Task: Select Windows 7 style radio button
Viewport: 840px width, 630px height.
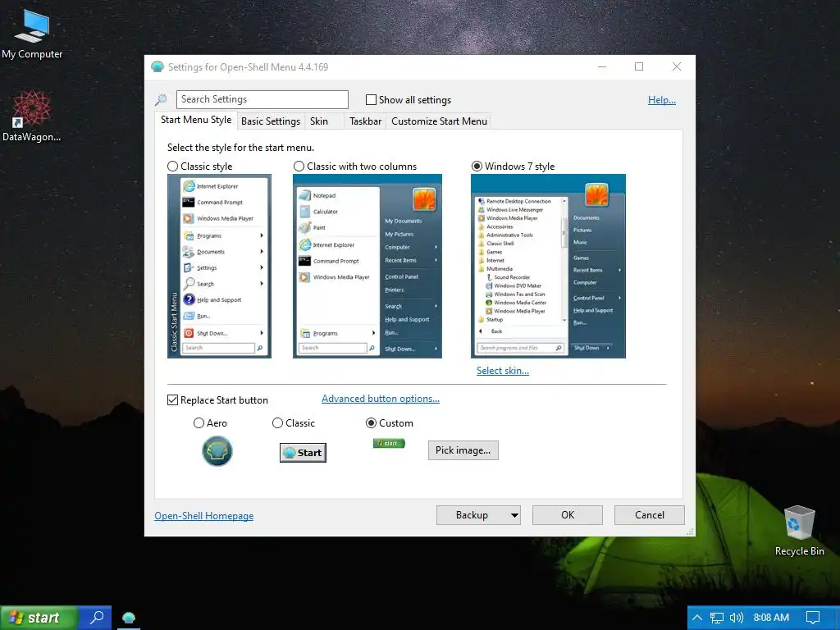Action: (x=477, y=167)
